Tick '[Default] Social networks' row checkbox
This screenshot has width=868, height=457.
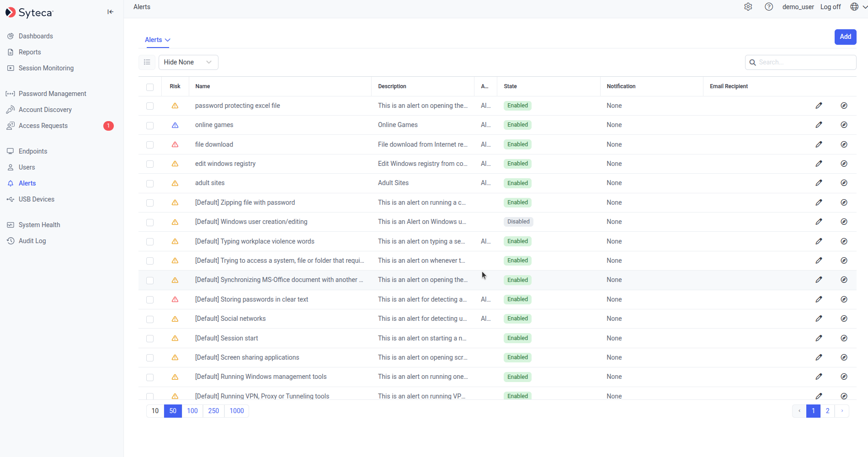150,319
